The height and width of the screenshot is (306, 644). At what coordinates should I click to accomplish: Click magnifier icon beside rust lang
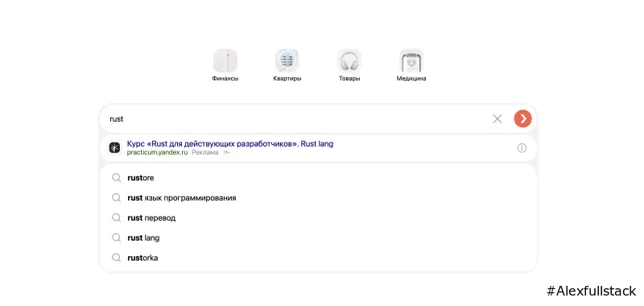tap(117, 238)
